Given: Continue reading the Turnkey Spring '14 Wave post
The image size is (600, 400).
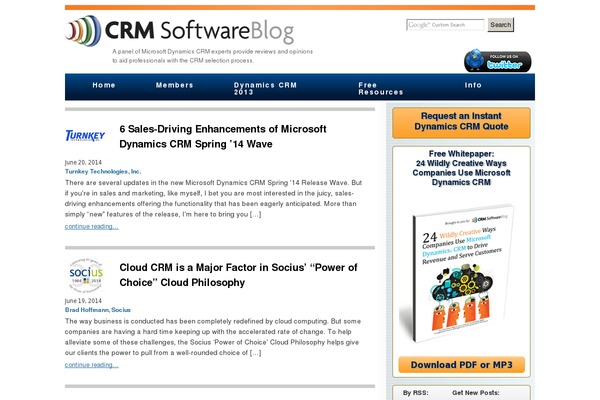Looking at the screenshot, I should coord(91,227).
